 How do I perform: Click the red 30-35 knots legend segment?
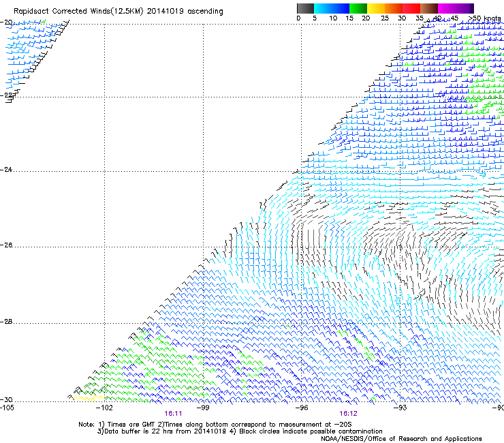[x=411, y=8]
